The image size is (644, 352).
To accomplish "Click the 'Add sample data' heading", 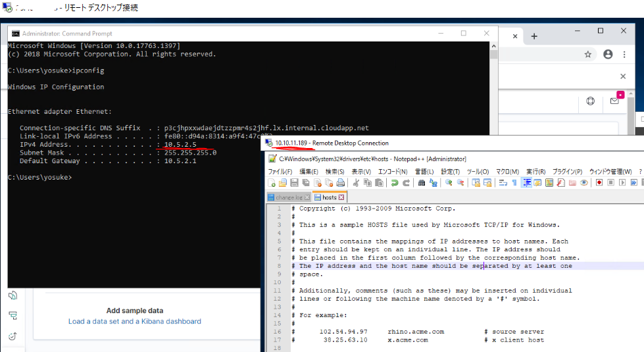I will tap(135, 311).
